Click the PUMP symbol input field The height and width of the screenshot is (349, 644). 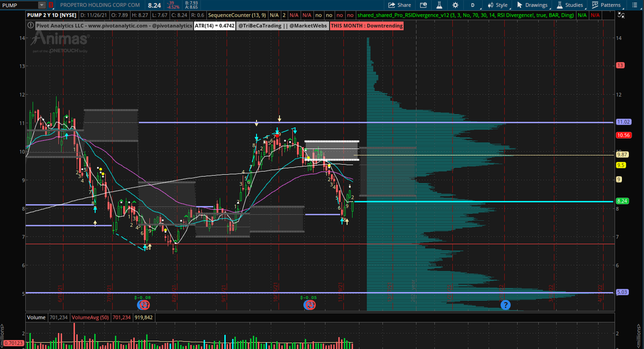[19, 5]
